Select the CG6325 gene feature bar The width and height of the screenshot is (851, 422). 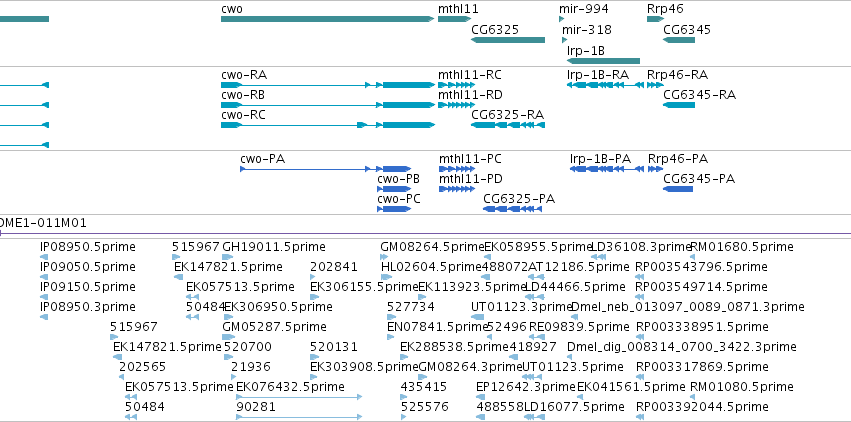(x=508, y=40)
